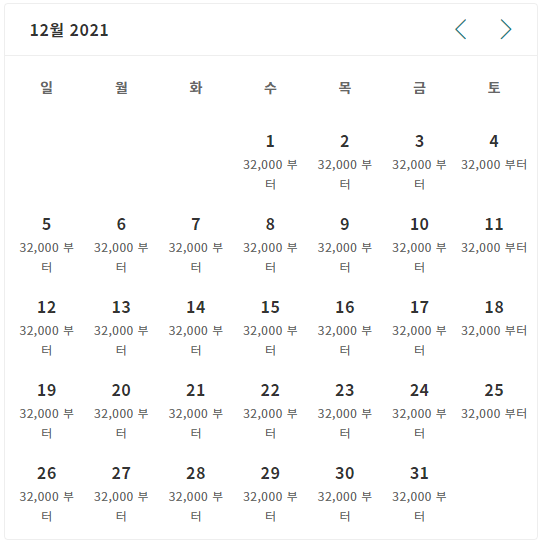The image size is (544, 546).
Task: Choose December 7 date
Action: (x=196, y=244)
